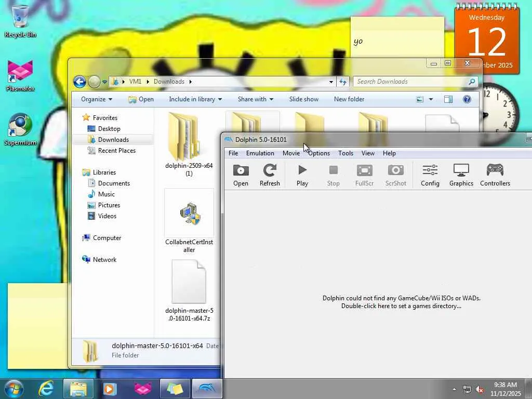Open the recent pages dropdown arrow

click(104, 82)
